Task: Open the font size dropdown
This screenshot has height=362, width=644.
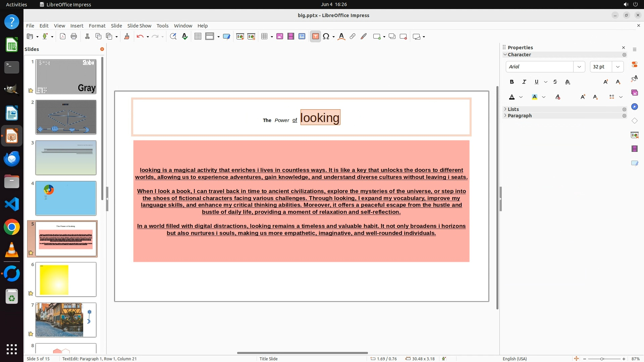Action: coord(618,67)
